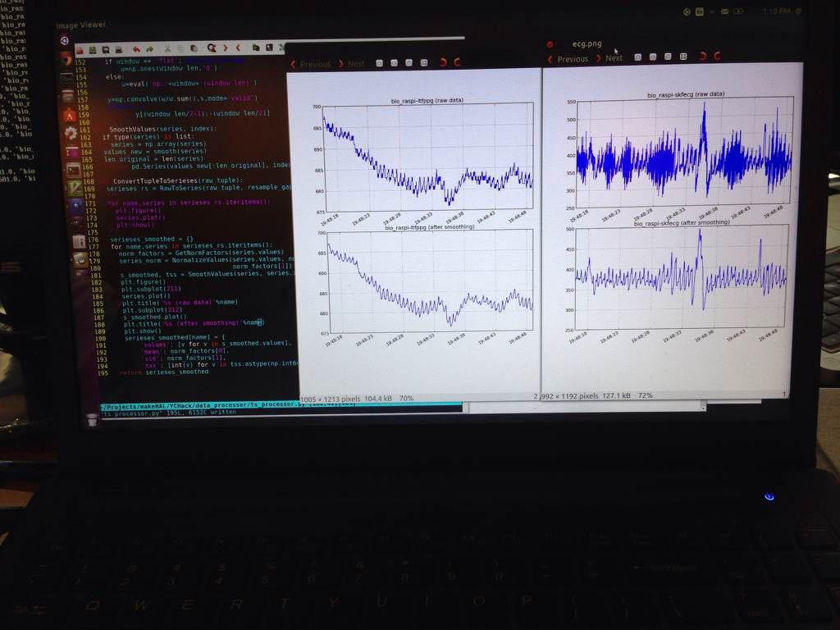Go to Previous image in ecg.png viewer
The image size is (840, 630).
tap(568, 59)
